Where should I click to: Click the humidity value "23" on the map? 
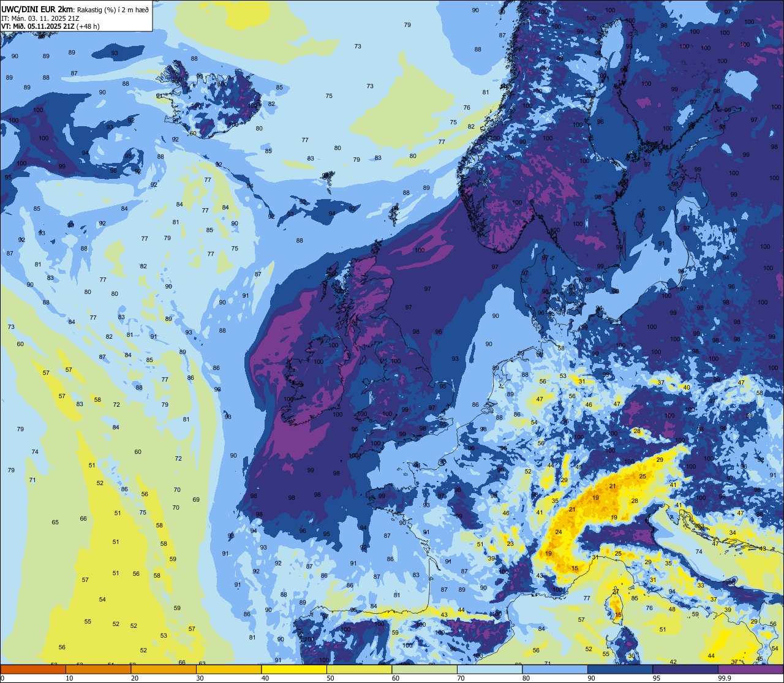pos(510,543)
